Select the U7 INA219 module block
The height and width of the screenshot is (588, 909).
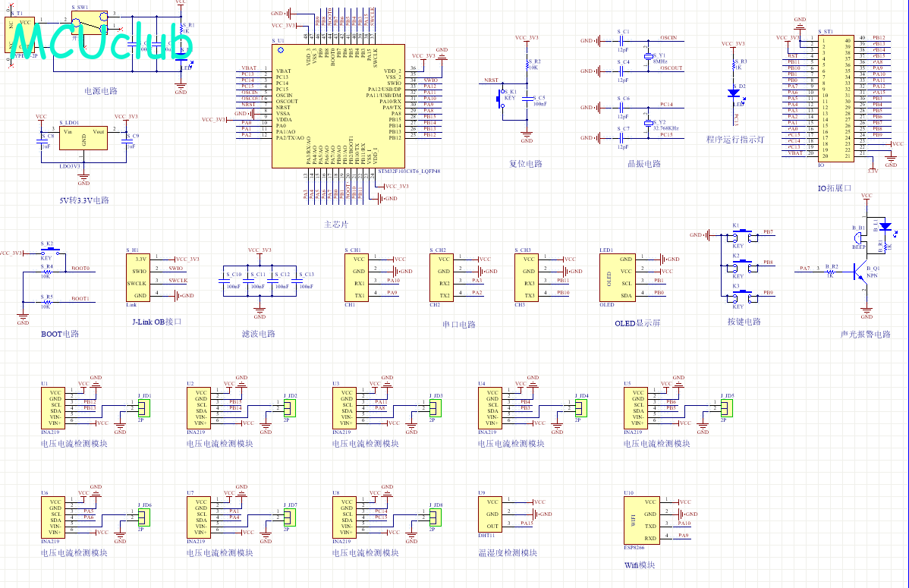pos(198,517)
